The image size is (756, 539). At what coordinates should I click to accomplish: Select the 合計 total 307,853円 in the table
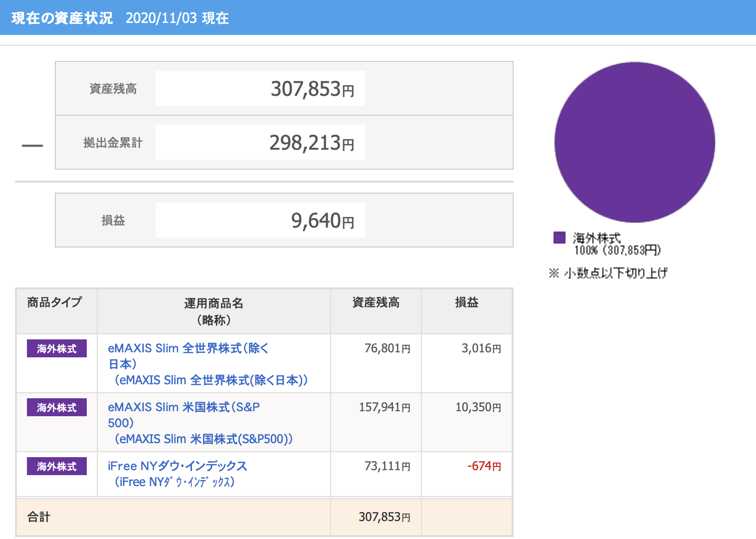click(x=385, y=517)
